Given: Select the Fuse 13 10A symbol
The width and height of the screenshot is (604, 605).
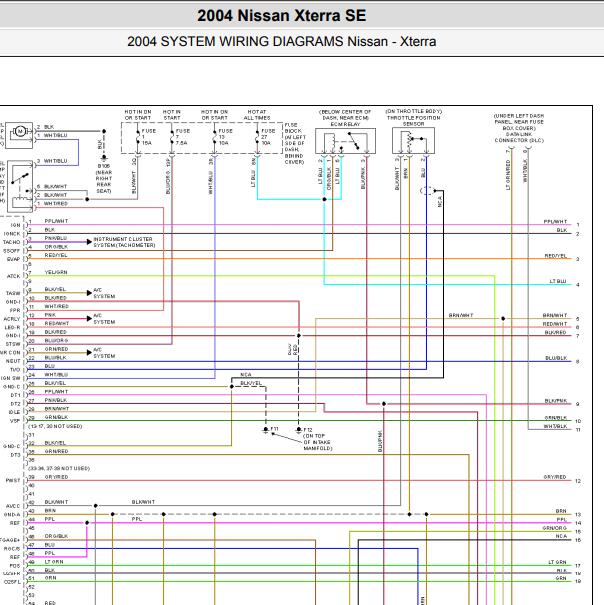Looking at the screenshot, I should [x=215, y=138].
